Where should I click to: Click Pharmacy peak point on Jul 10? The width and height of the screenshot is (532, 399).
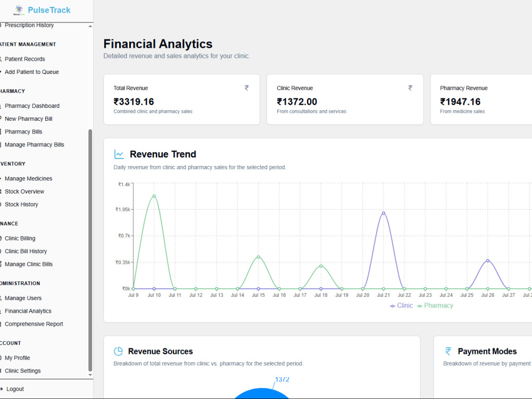pos(154,196)
